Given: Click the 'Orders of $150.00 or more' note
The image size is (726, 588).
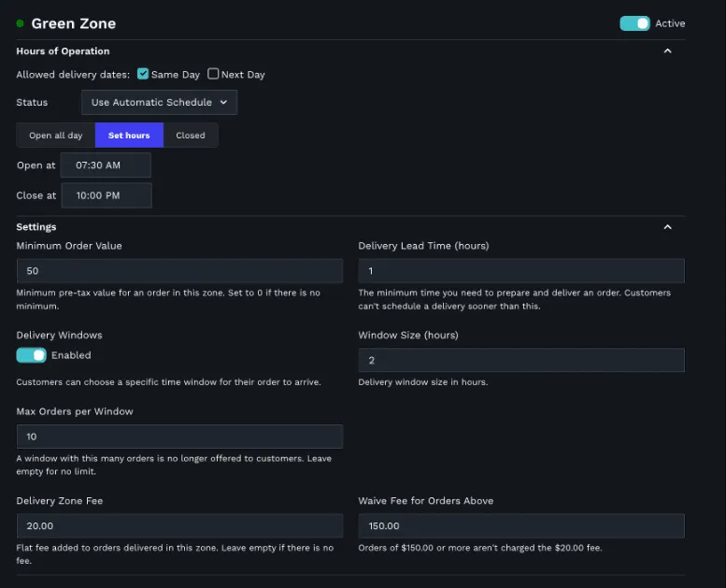Looking at the screenshot, I should (x=480, y=548).
